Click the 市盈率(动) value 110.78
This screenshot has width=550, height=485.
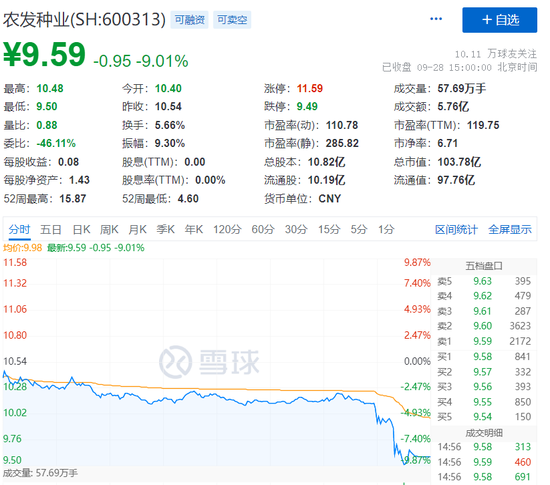[x=342, y=125]
